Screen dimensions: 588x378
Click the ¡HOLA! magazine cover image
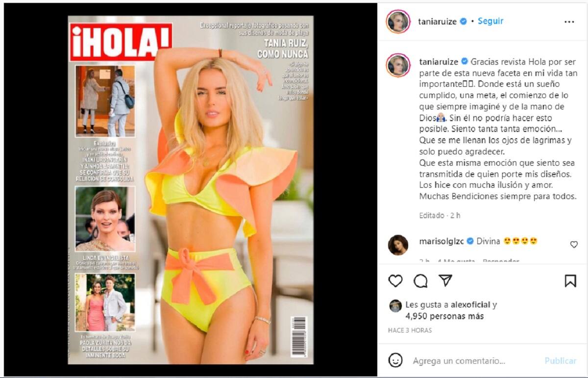click(190, 190)
